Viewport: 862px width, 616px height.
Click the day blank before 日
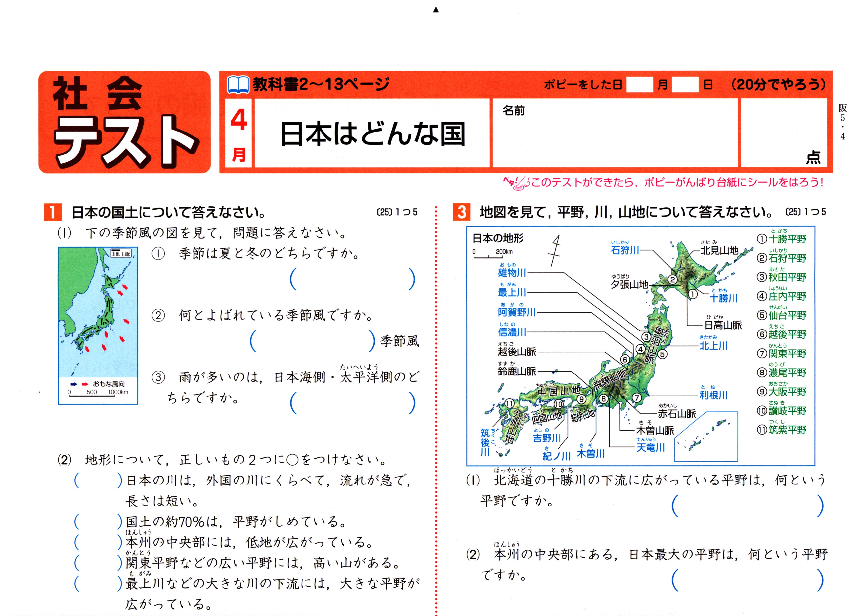point(685,84)
